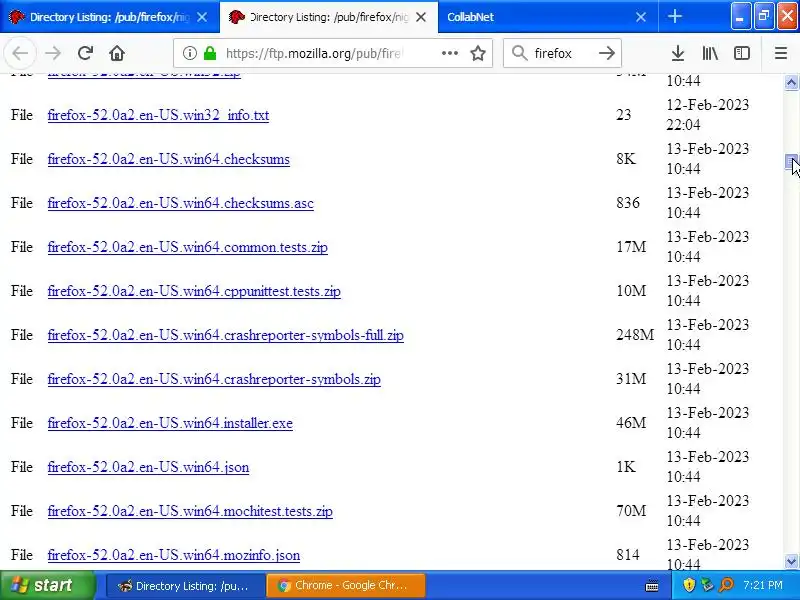Switch to Chrome - Google Chrome taskbar button
The height and width of the screenshot is (600, 800).
pyautogui.click(x=345, y=586)
